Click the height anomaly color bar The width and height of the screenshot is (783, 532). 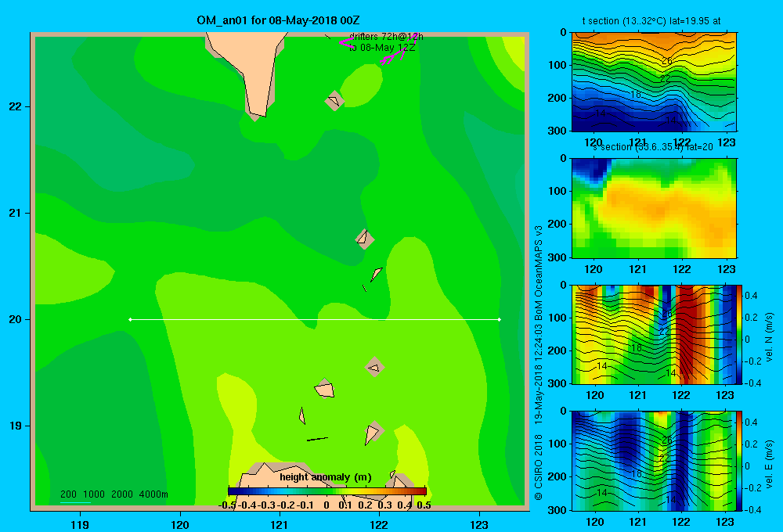pos(327,491)
